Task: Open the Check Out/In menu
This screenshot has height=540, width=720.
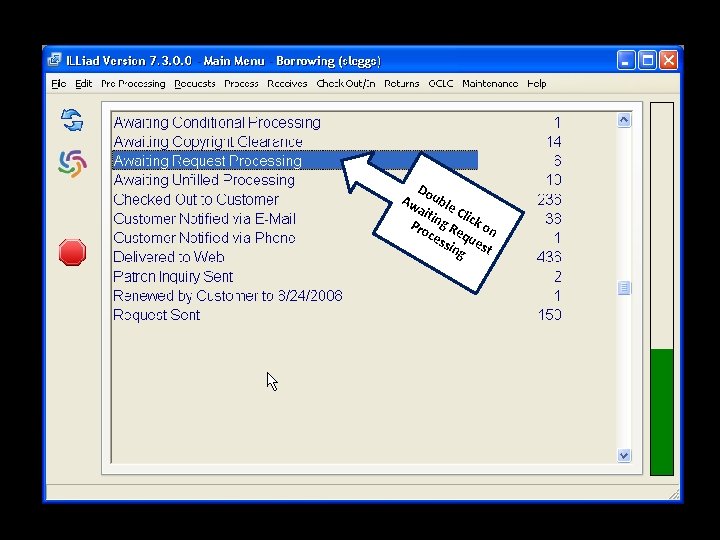Action: pyautogui.click(x=346, y=84)
